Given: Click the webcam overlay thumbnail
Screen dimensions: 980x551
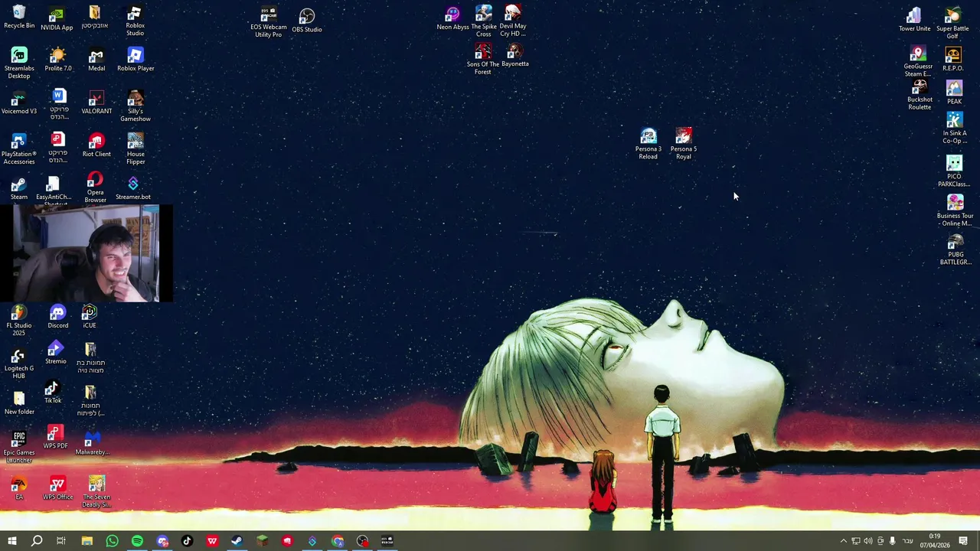Looking at the screenshot, I should click(x=86, y=253).
